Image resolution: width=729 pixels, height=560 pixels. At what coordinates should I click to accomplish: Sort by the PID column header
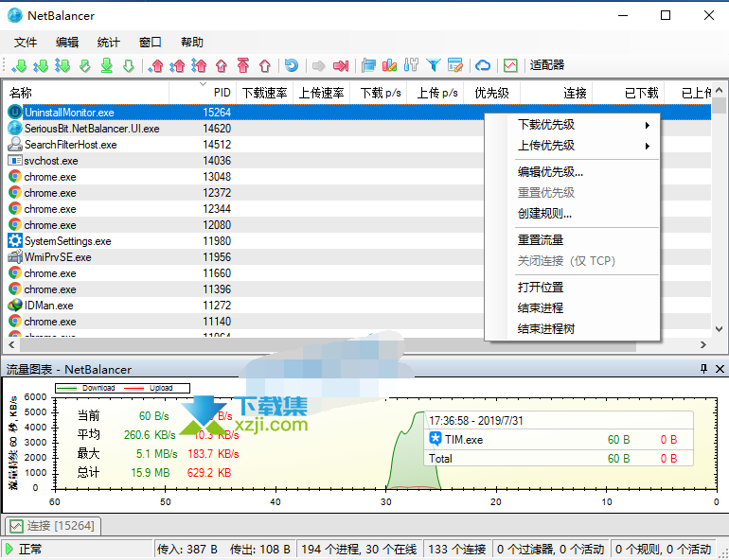click(203, 93)
